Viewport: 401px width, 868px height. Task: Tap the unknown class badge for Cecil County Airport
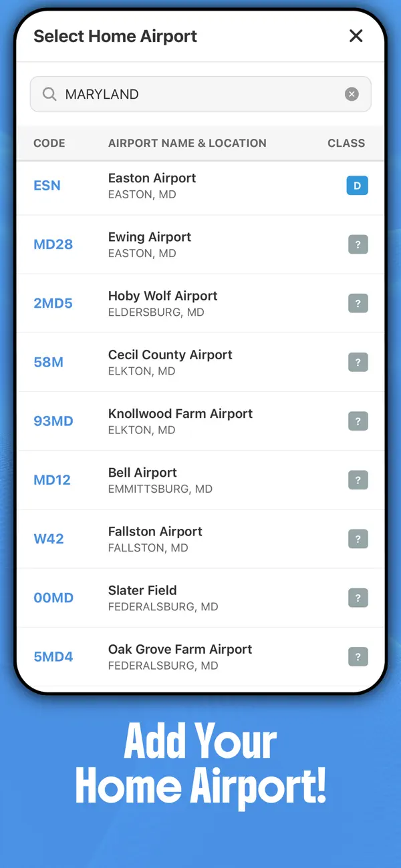[x=358, y=362]
